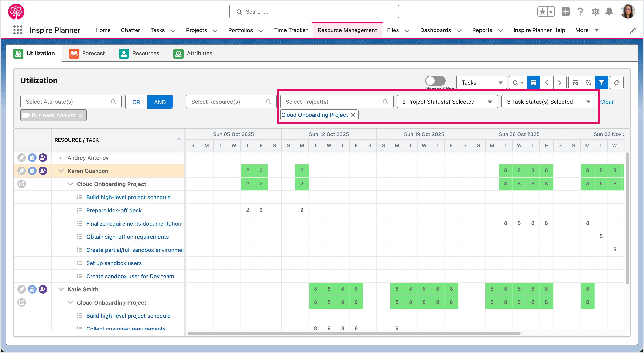The width and height of the screenshot is (644, 353).
Task: Open Cloud Onboarding Project external link icon
Action: pyautogui.click(x=21, y=184)
